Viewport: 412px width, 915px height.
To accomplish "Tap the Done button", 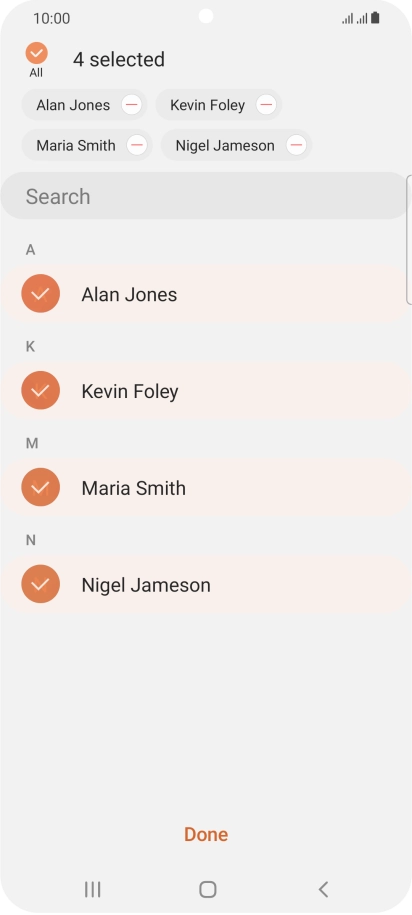I will click(x=206, y=834).
